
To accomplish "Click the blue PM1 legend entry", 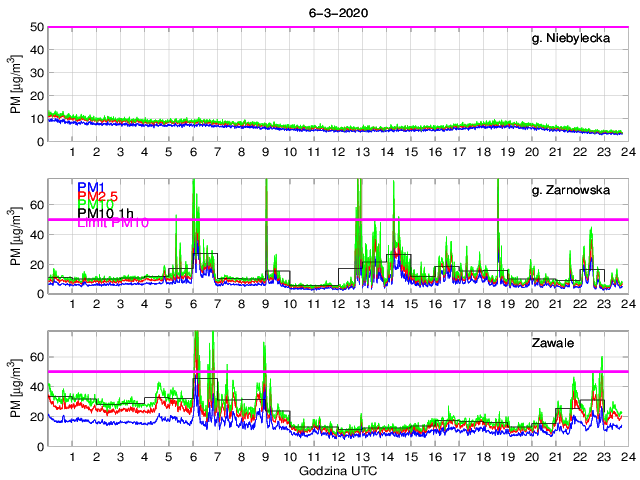I will coord(91,187).
